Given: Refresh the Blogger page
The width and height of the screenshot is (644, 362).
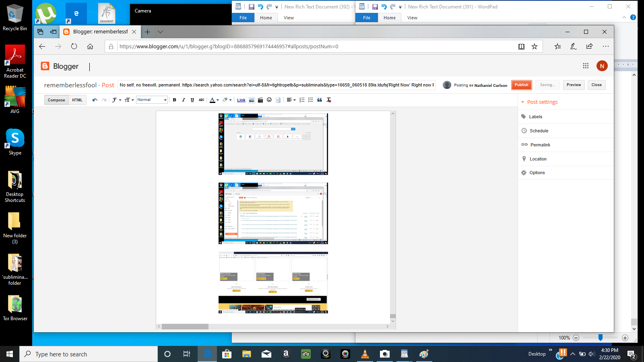Looking at the screenshot, I should pos(74,47).
